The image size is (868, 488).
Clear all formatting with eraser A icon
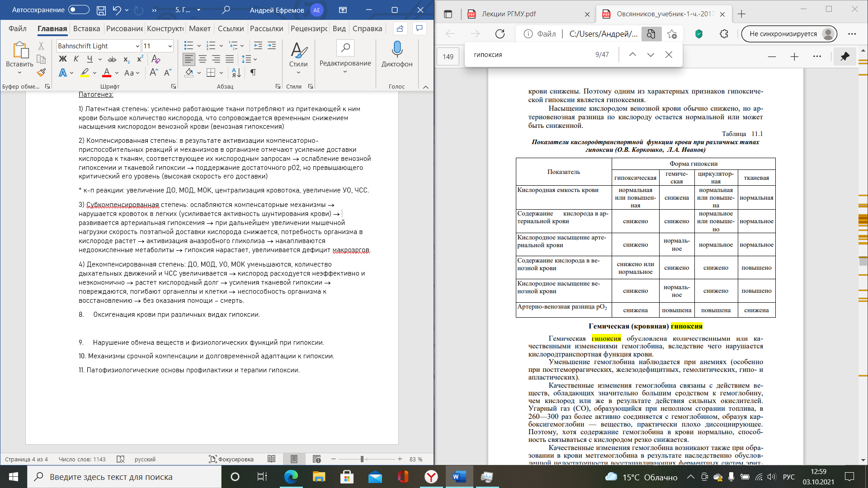point(156,59)
